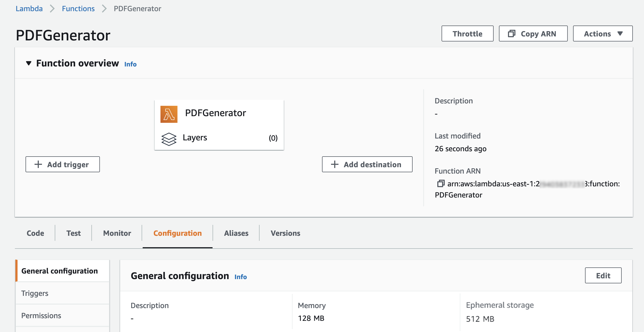Select the Aliases tab

tap(236, 233)
